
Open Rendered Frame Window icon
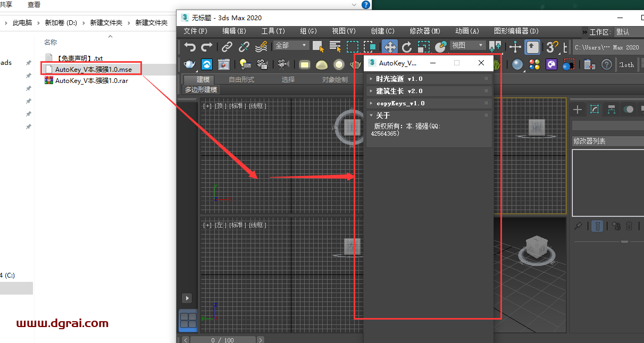coord(224,64)
